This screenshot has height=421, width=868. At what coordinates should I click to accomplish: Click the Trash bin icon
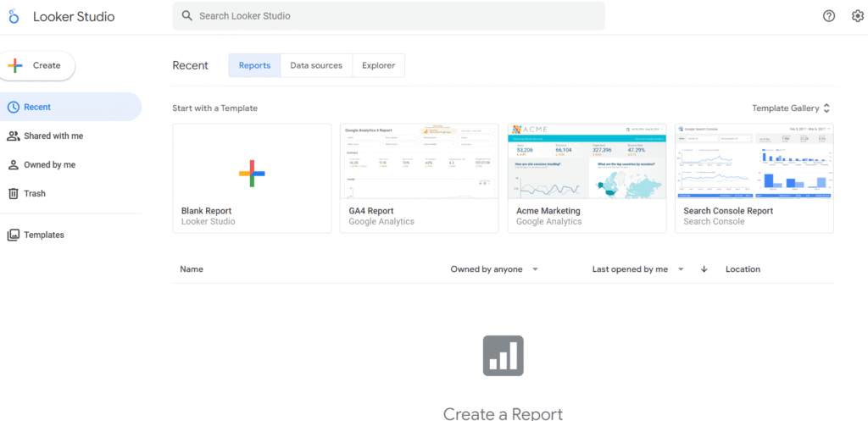coord(14,194)
